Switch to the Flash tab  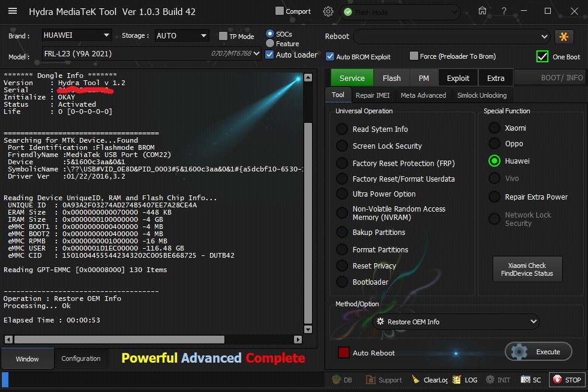click(x=391, y=78)
